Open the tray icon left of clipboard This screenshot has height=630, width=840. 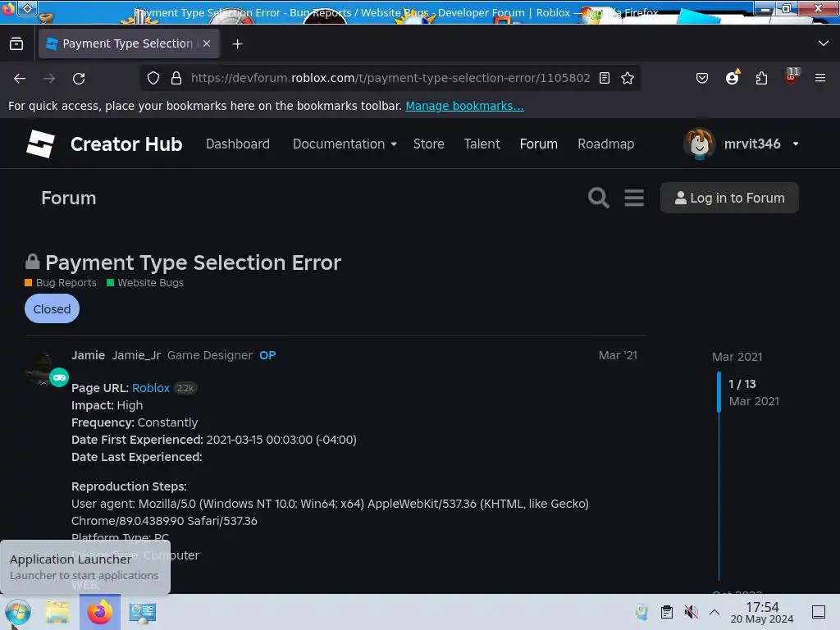point(641,612)
